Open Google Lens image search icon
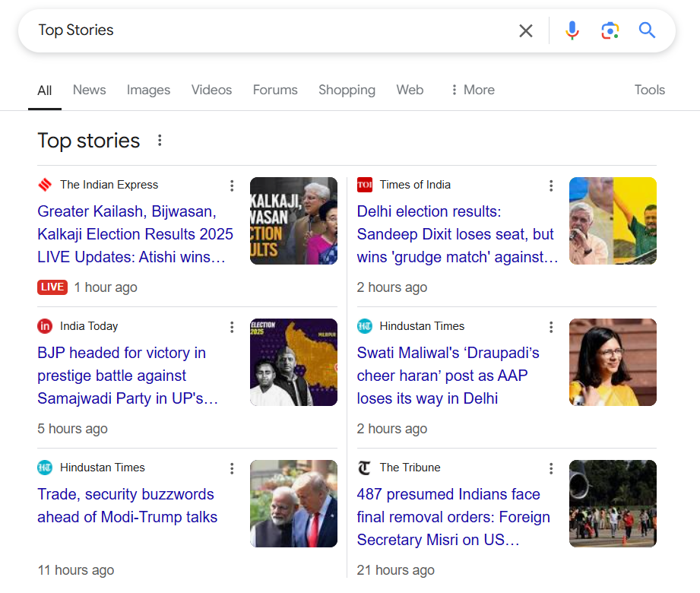 point(610,30)
